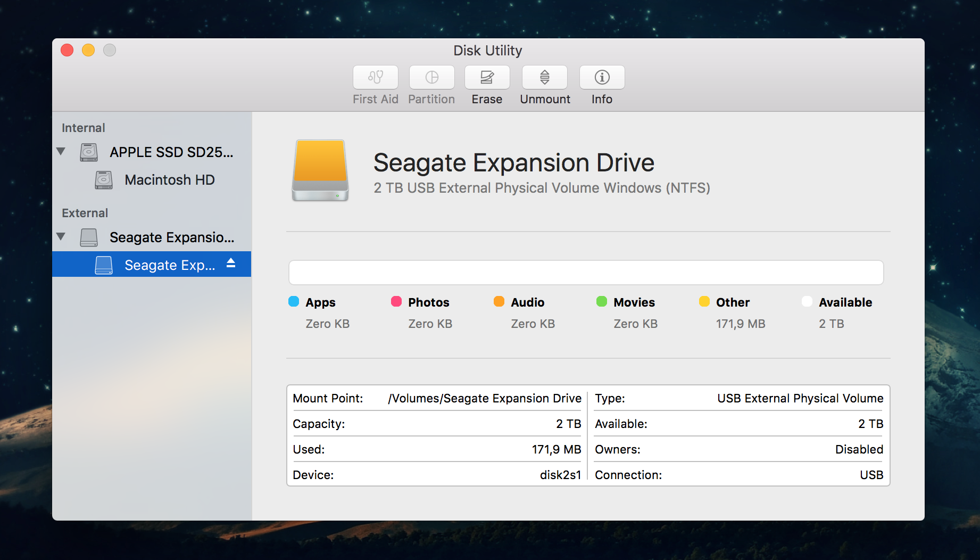Click the 171,9 MB value under Other

click(741, 324)
